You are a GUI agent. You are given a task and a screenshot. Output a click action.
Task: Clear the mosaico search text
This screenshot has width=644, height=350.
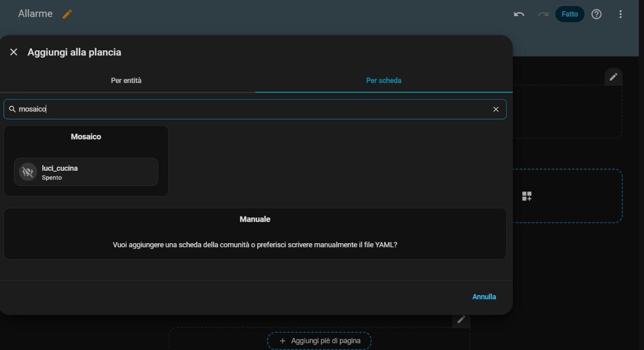(496, 109)
